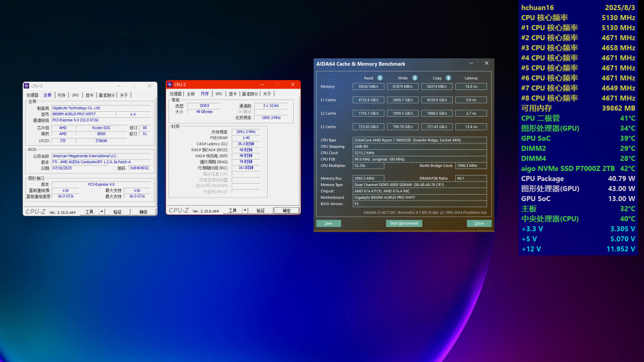Close the red-titled CPU-Z memory window
This screenshot has width=644, height=362.
pos(293,84)
